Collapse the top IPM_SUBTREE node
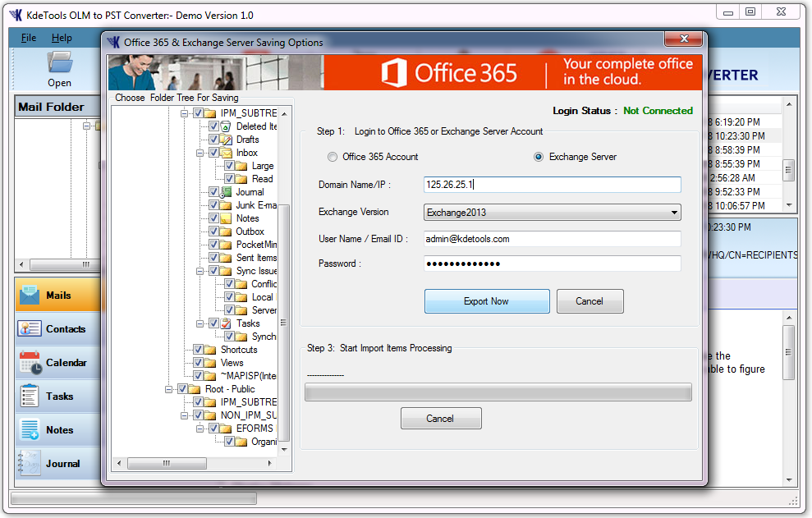812x518 pixels. [x=185, y=113]
